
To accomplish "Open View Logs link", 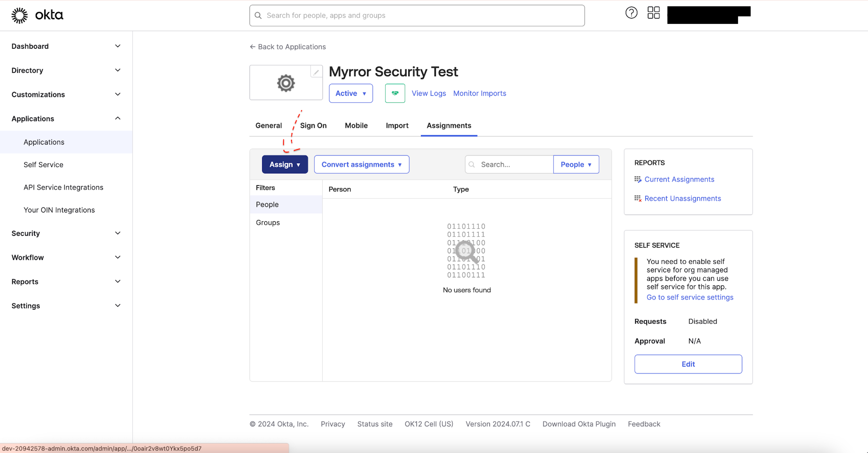I will coord(429,93).
